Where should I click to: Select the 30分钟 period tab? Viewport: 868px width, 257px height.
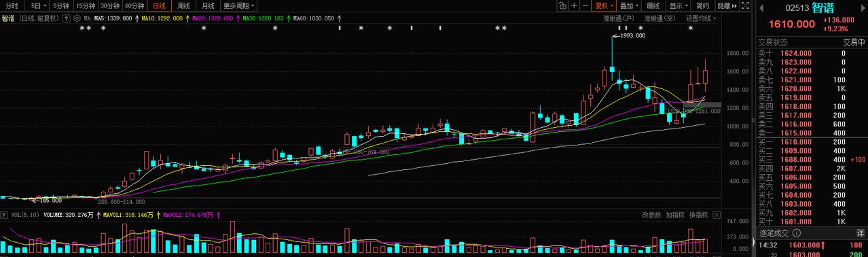coord(110,5)
